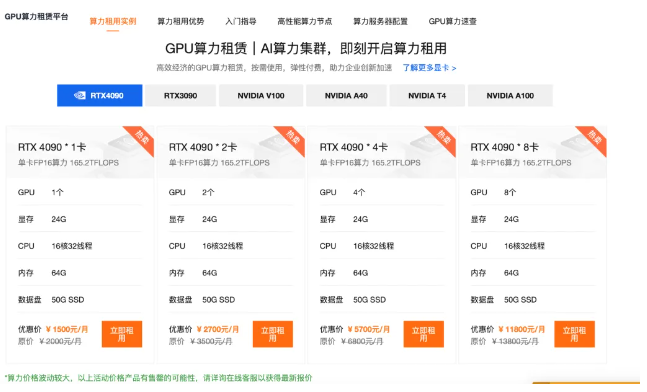Click the RTX 4090 * 8卡 card title
Image resolution: width=647 pixels, height=392 pixels.
pyautogui.click(x=505, y=147)
